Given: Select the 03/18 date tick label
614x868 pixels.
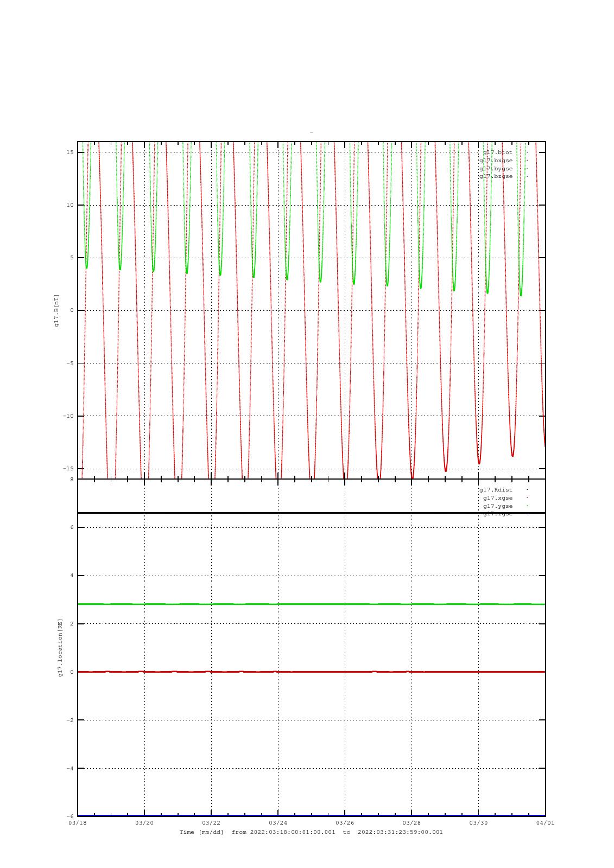Looking at the screenshot, I should click(78, 823).
